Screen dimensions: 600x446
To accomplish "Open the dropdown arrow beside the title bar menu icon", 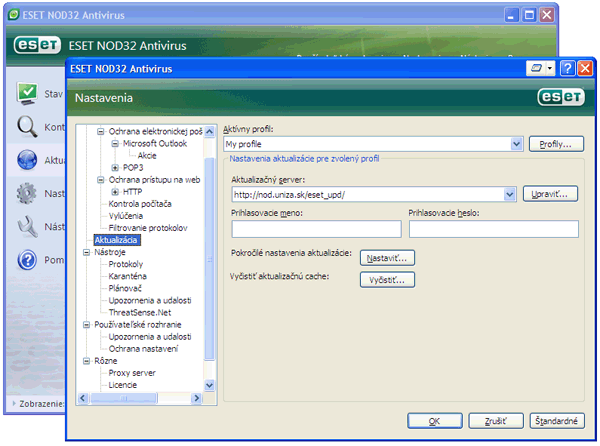I will [550, 68].
